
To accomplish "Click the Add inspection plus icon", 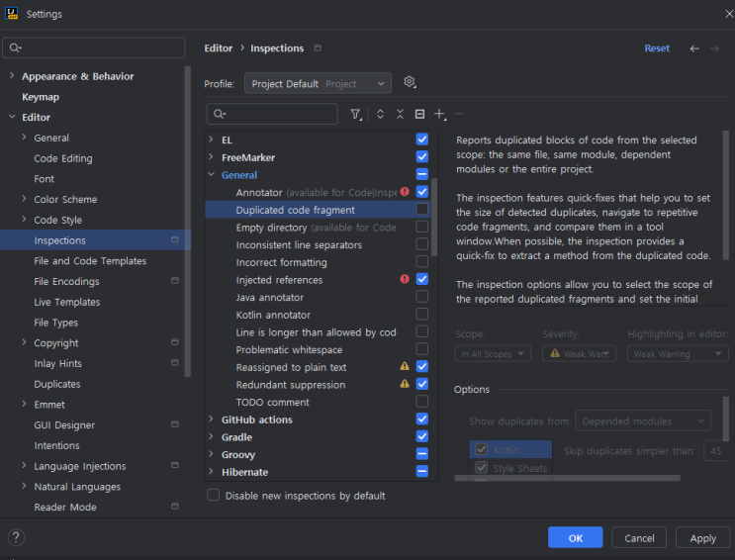I will [x=440, y=115].
